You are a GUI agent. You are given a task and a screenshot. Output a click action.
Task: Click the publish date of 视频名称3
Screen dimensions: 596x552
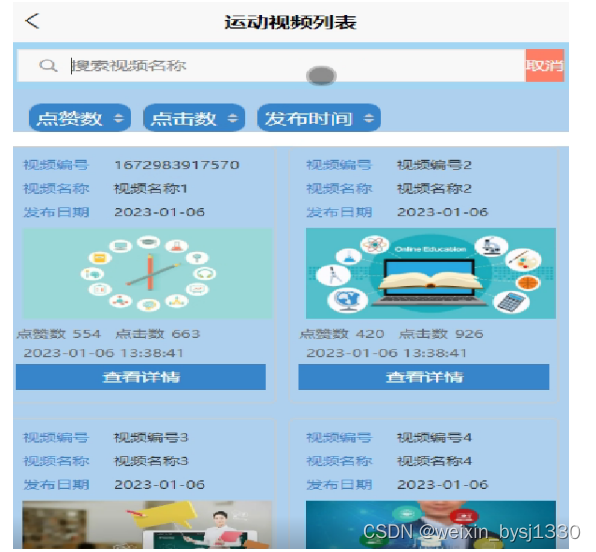point(159,484)
